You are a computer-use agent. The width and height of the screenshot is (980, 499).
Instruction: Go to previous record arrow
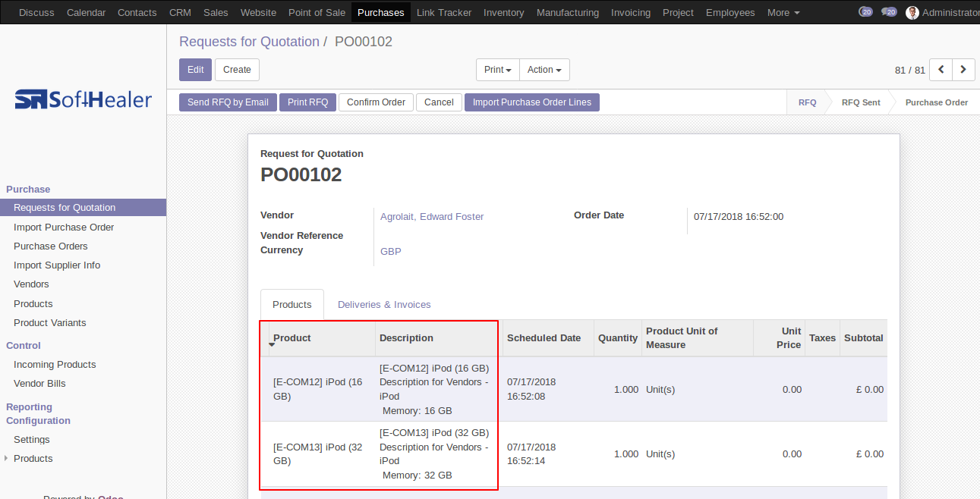pos(941,70)
